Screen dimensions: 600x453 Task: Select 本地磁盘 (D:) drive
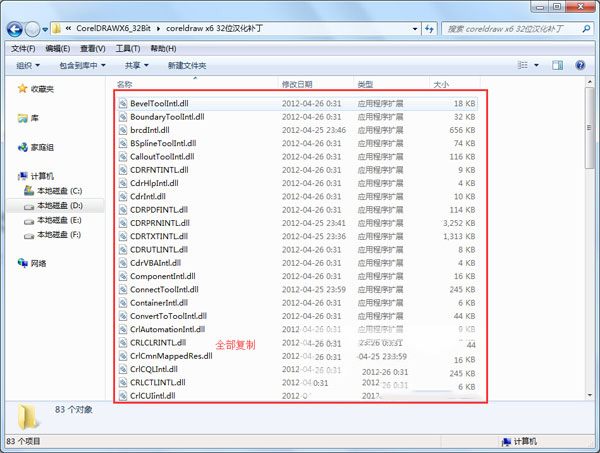53,205
